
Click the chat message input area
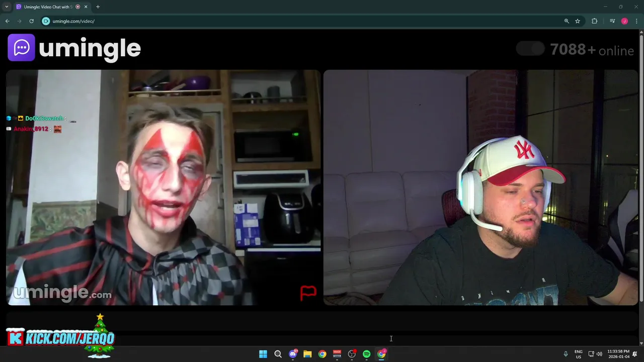(322, 322)
